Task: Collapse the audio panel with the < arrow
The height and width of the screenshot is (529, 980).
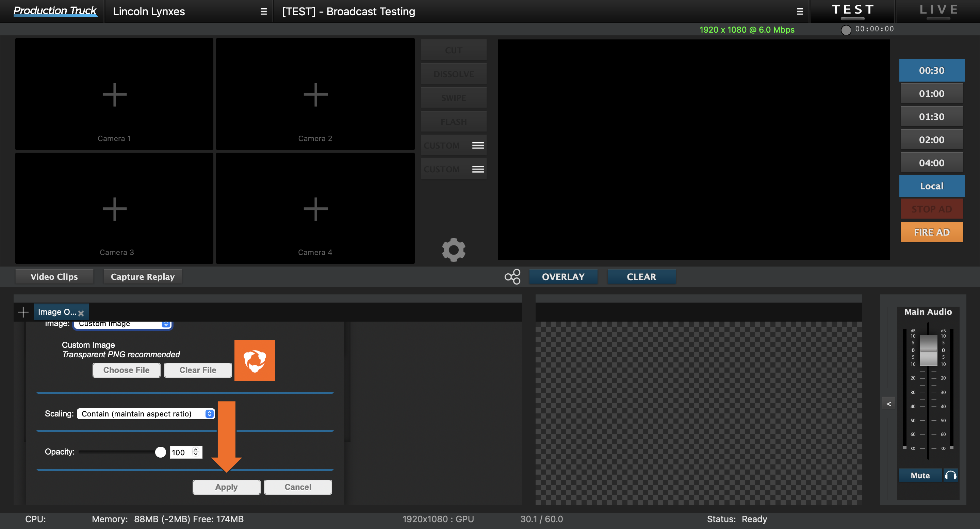Action: 889,404
